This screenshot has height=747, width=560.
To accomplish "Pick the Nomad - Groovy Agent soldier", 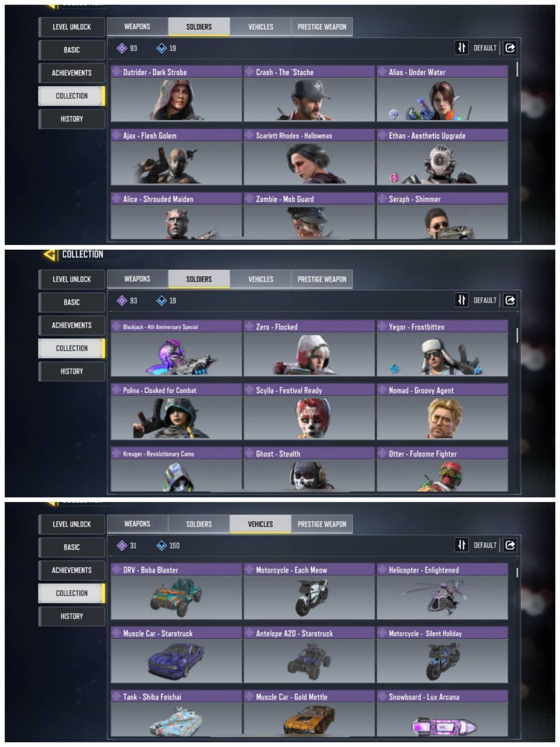I will click(442, 411).
